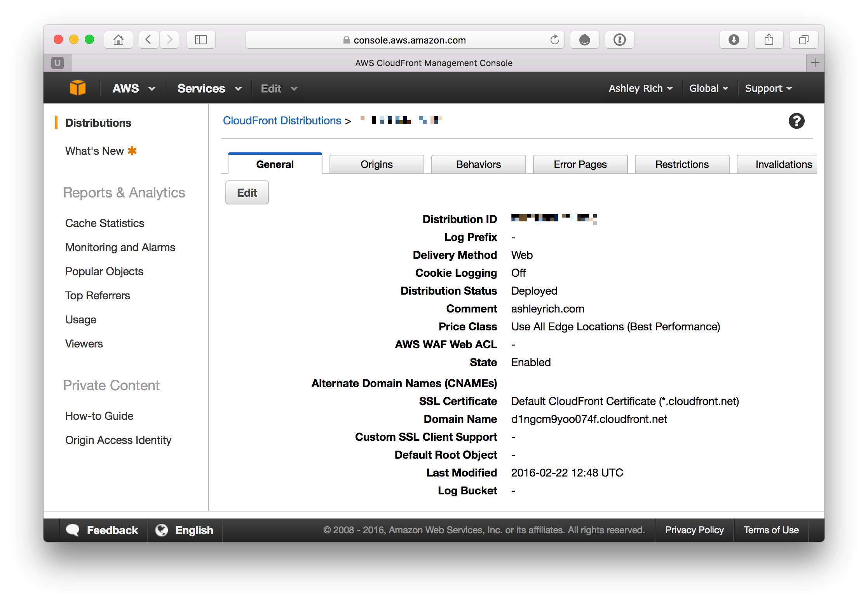
Task: Follow the CloudFront Distributions breadcrumb link
Action: 282,121
